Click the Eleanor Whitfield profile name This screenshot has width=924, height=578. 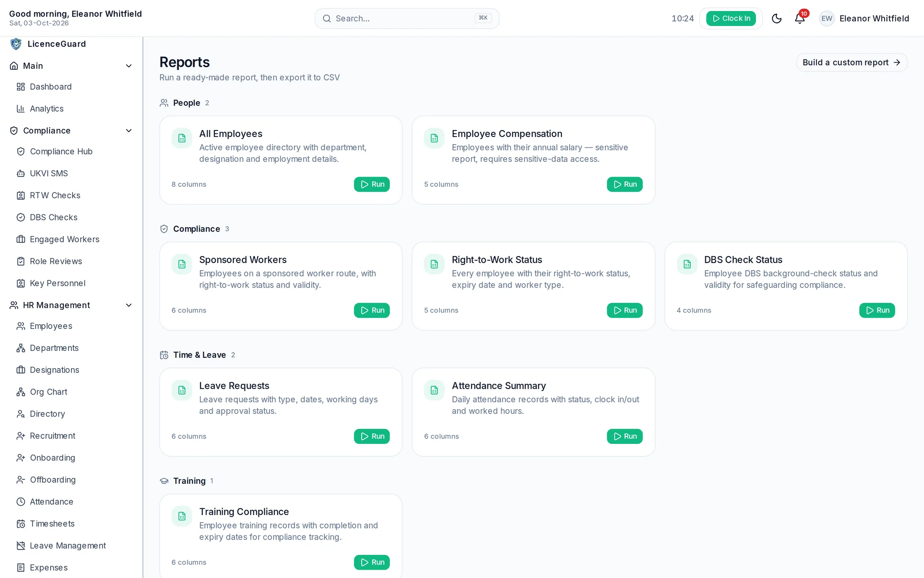coord(874,18)
